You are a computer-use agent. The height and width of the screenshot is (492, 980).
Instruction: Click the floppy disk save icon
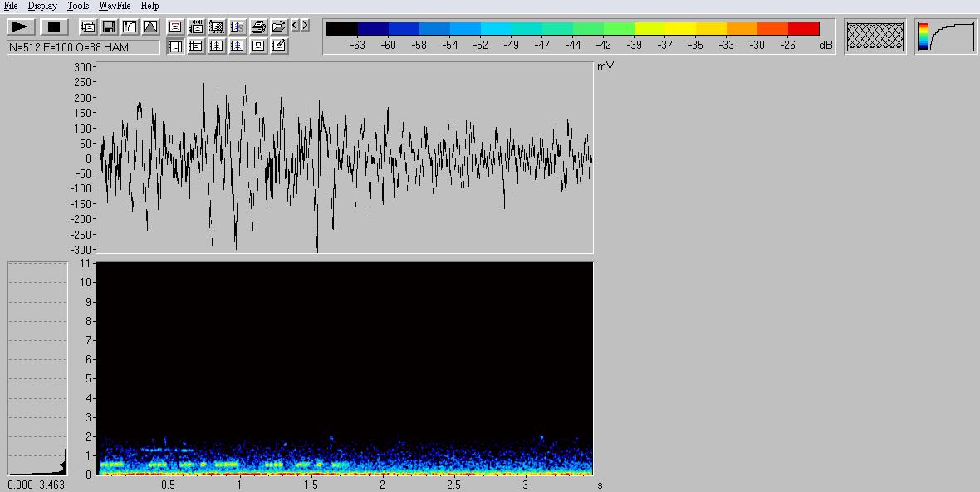click(109, 27)
